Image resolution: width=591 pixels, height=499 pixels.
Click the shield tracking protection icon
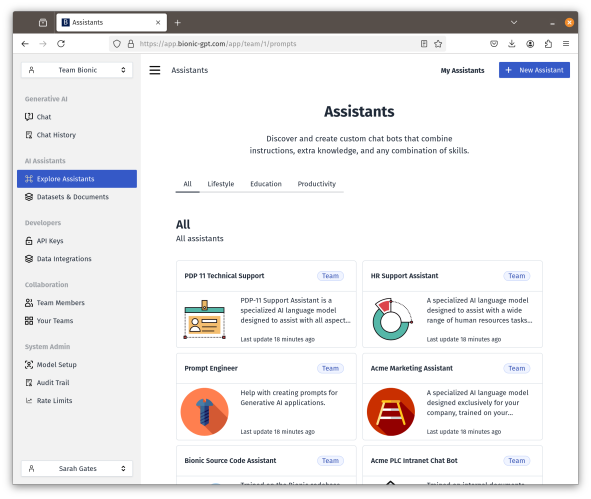[x=117, y=44]
